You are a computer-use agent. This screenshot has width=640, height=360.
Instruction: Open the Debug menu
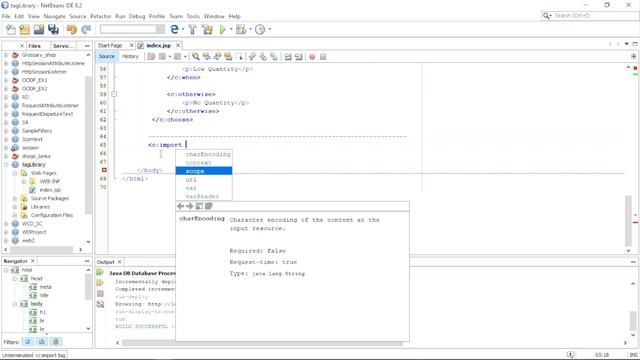[x=137, y=16]
